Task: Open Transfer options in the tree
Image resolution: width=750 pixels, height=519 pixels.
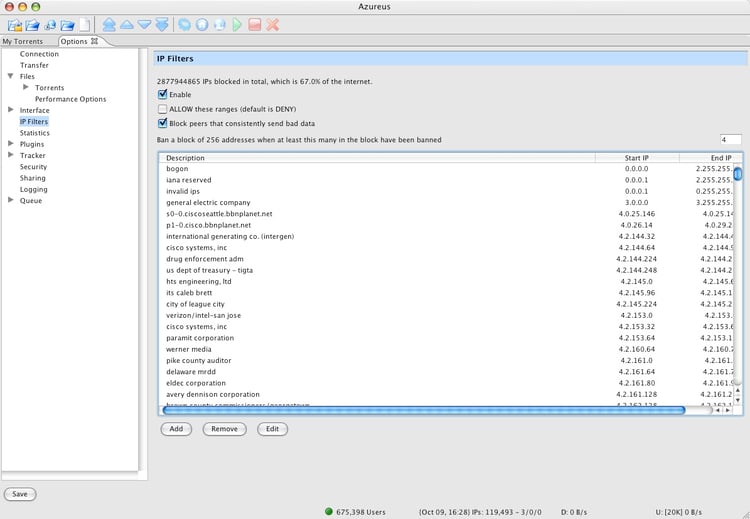Action: [34, 65]
